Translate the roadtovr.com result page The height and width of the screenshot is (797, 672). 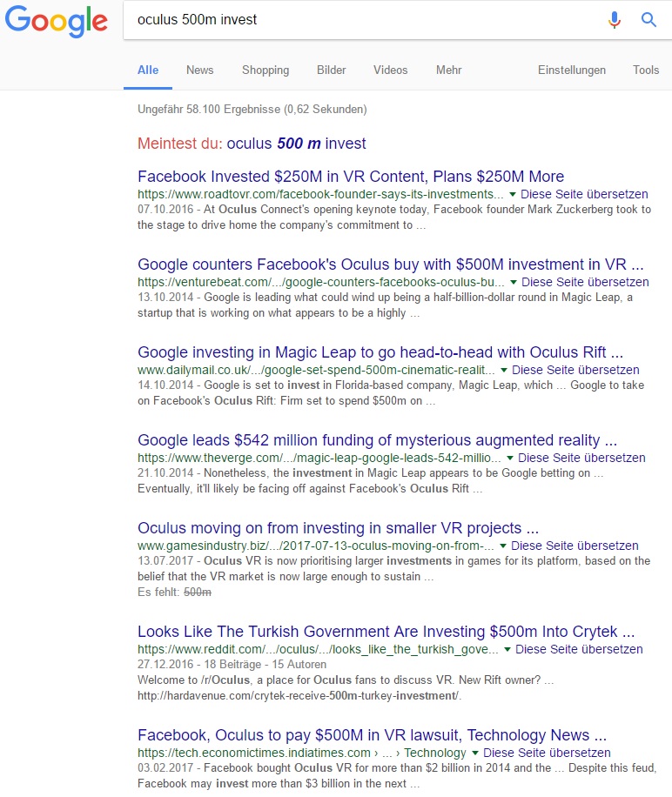[584, 194]
